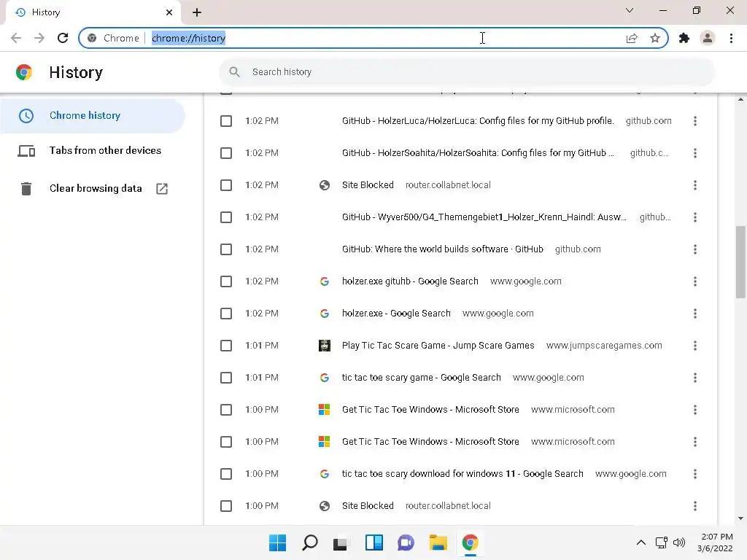Click the Chrome logo next to History

(x=24, y=72)
